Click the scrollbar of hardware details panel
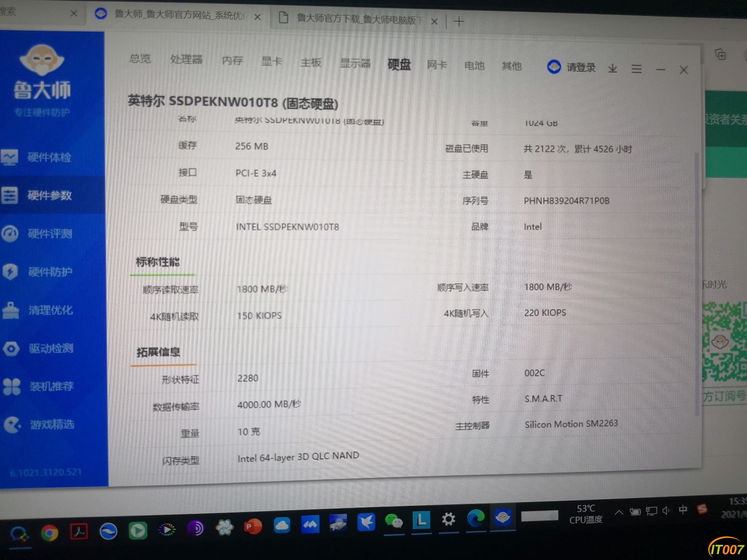 697,284
